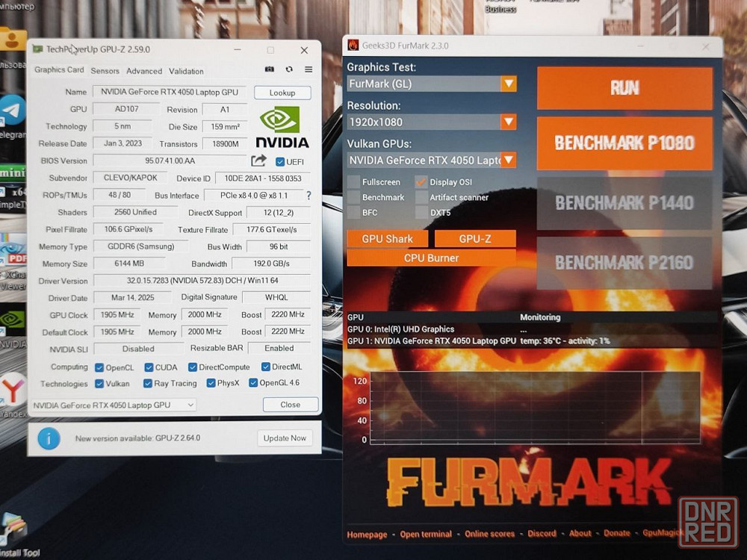
Task: Click the Lookup button
Action: tap(282, 93)
